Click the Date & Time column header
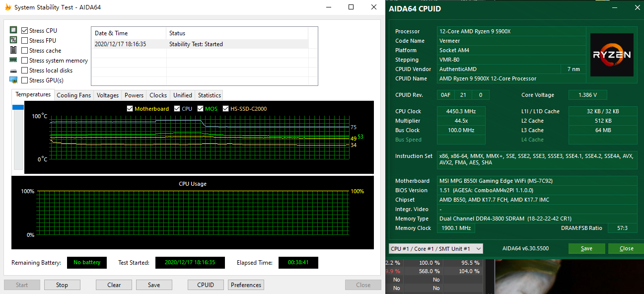The image size is (644, 294). coord(129,33)
